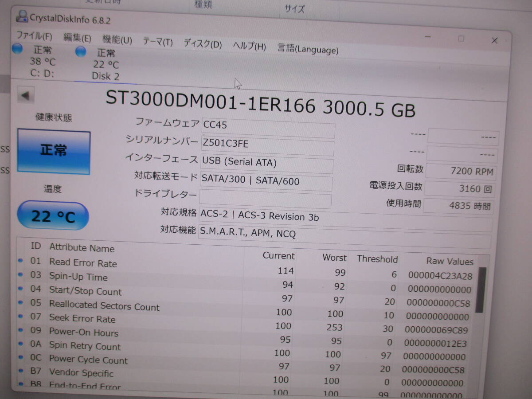The height and width of the screenshot is (399, 532).
Task: Click サイズ column header in background window
Action: 295,9
